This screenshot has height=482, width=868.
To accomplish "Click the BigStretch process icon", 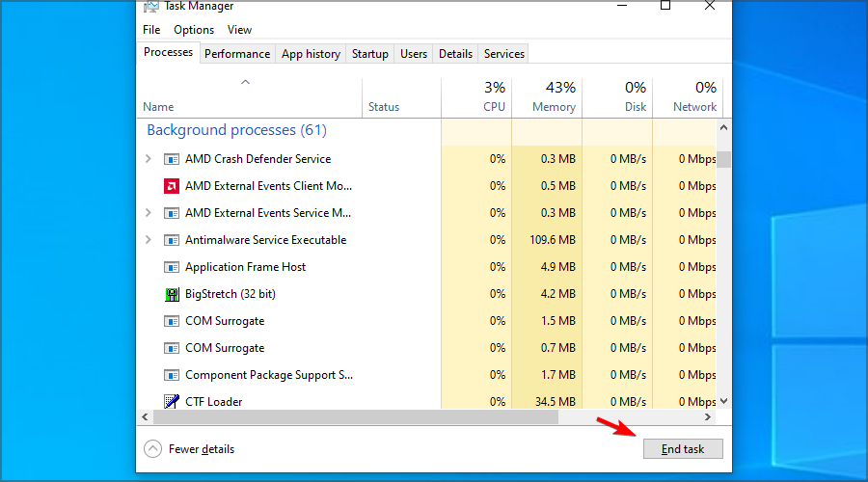I will tap(172, 294).
